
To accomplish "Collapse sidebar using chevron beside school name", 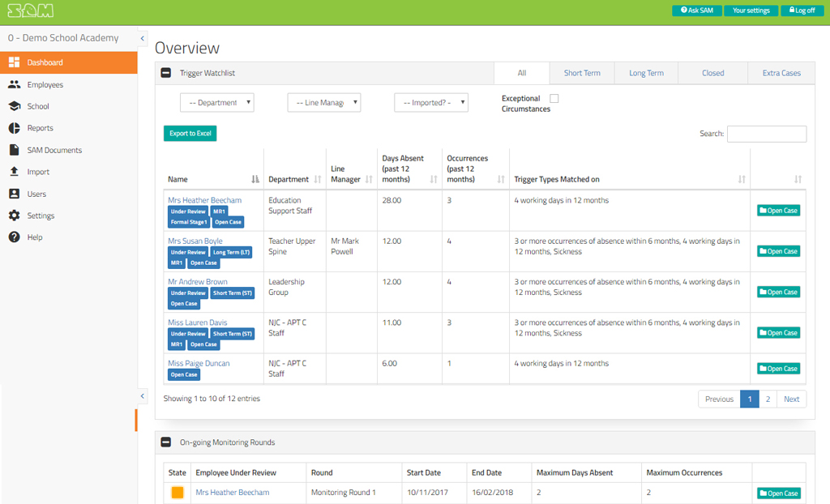I will point(142,38).
